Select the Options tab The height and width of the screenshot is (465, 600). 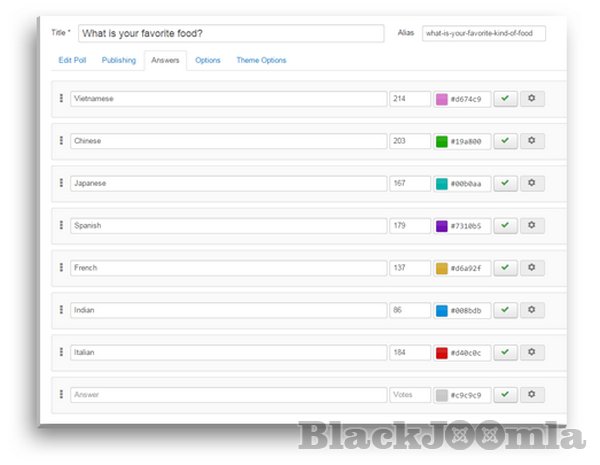(x=208, y=61)
